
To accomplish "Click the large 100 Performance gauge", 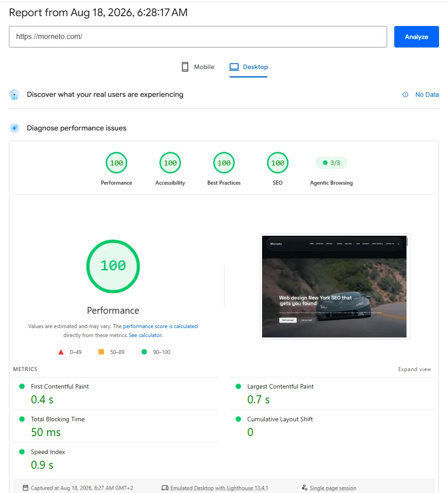I will (113, 266).
